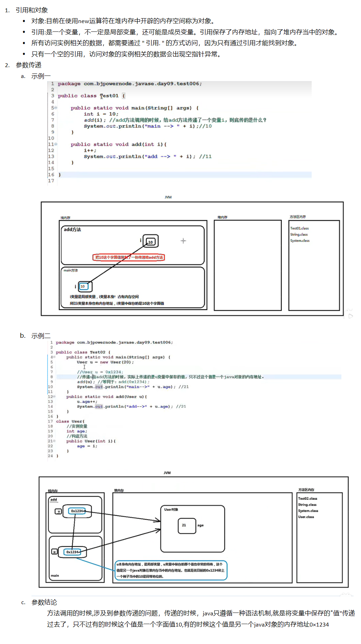Click sub-heading '示例二'
This screenshot has height=644, width=361.
(41, 336)
